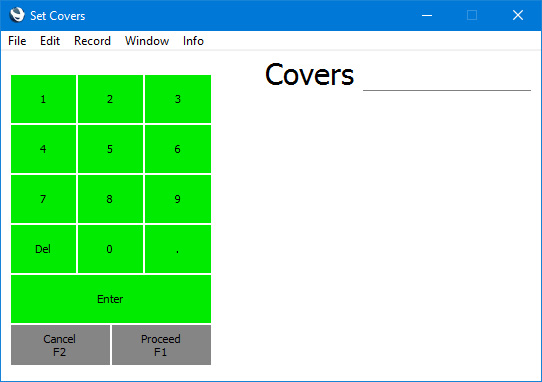Image resolution: width=542 pixels, height=382 pixels.
Task: Minimize the Set Covers window
Action: pyautogui.click(x=427, y=15)
